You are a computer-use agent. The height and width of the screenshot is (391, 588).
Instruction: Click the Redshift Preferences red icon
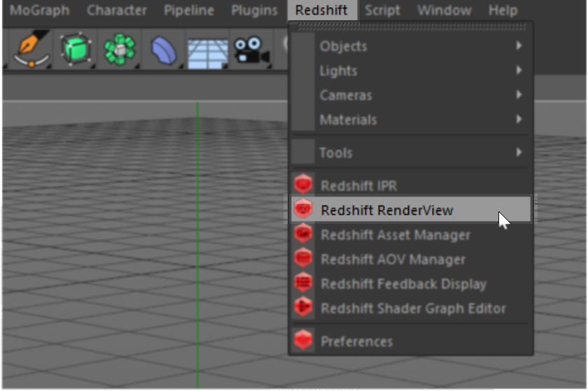point(303,341)
